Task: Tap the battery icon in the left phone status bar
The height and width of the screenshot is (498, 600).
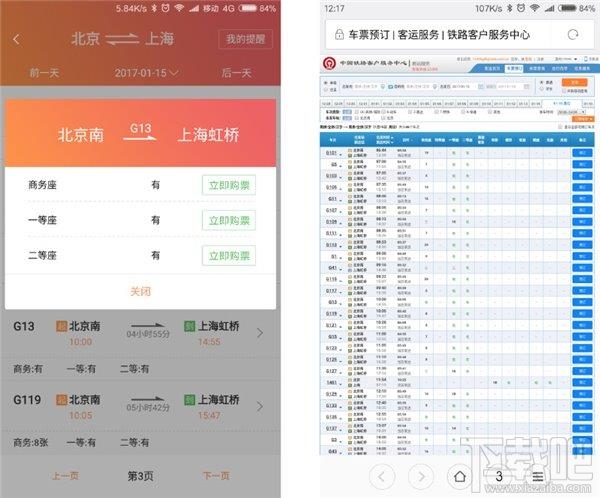Action: [248, 8]
